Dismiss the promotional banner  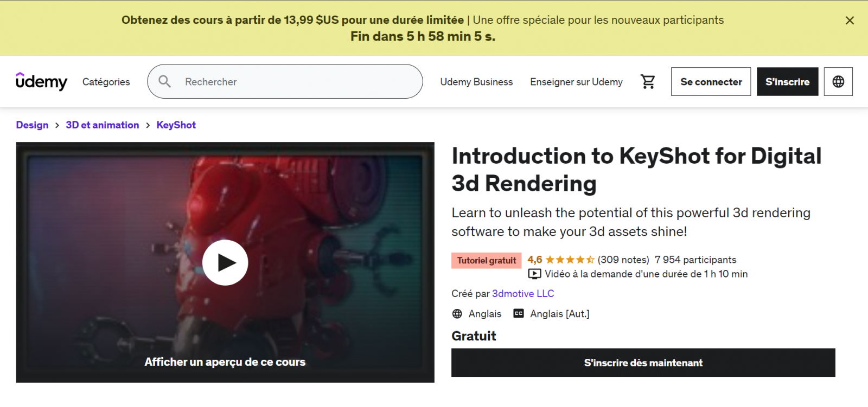tap(850, 21)
